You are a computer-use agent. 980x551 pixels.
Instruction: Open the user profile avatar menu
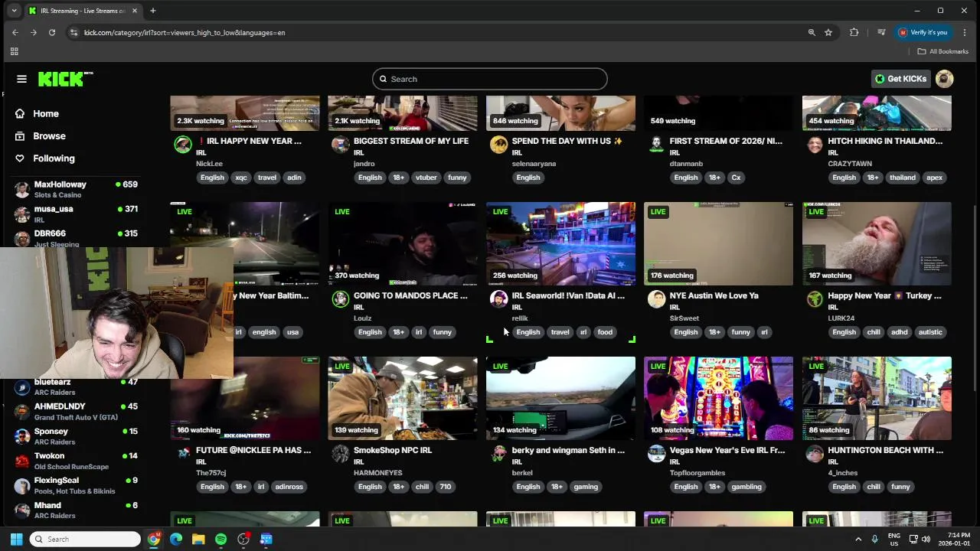(945, 79)
